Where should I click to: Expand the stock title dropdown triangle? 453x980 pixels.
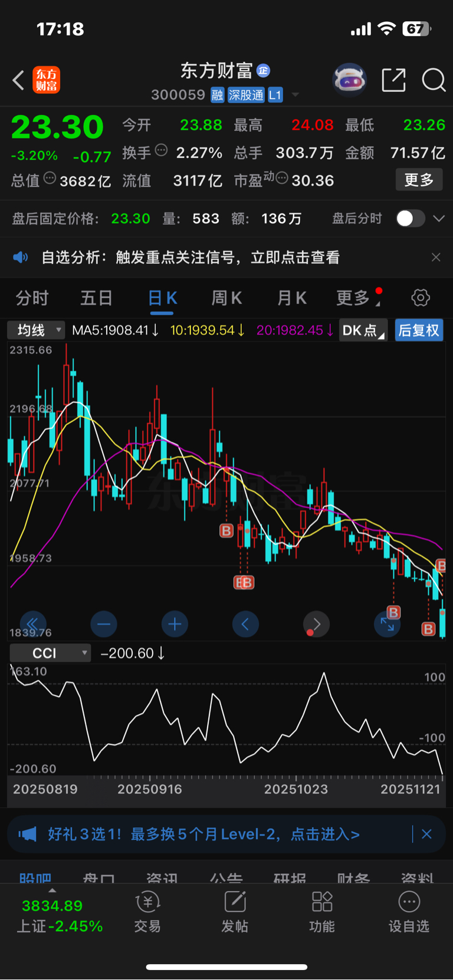tap(296, 95)
